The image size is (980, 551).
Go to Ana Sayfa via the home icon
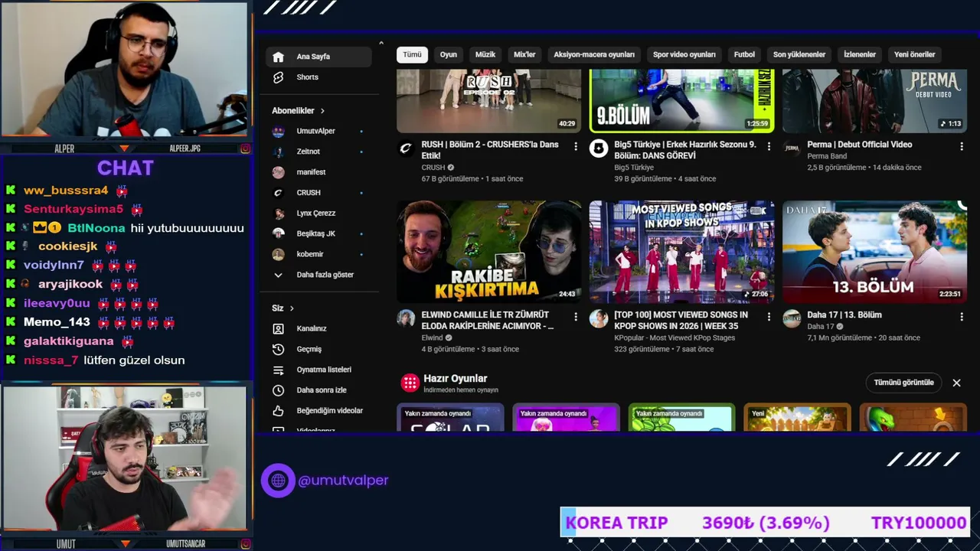point(279,57)
